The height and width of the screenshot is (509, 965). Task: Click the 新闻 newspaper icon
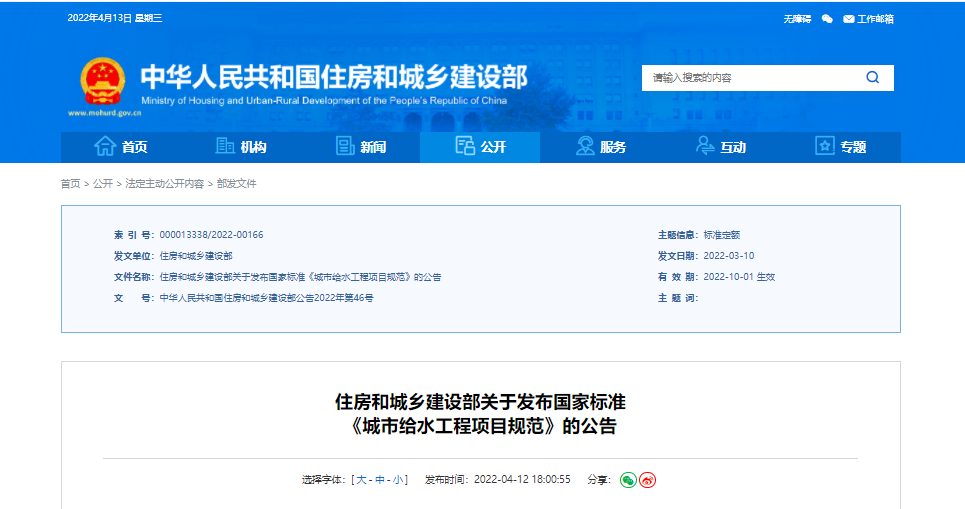click(345, 146)
